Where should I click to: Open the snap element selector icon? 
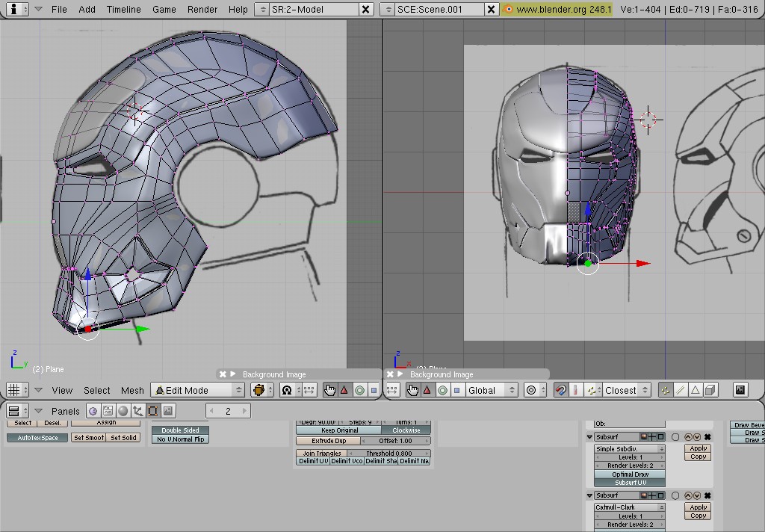[592, 390]
